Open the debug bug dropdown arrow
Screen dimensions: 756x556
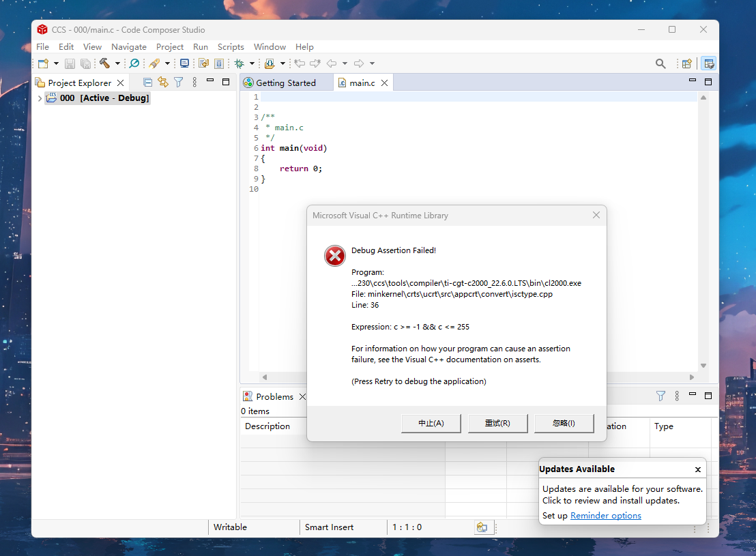coord(252,63)
